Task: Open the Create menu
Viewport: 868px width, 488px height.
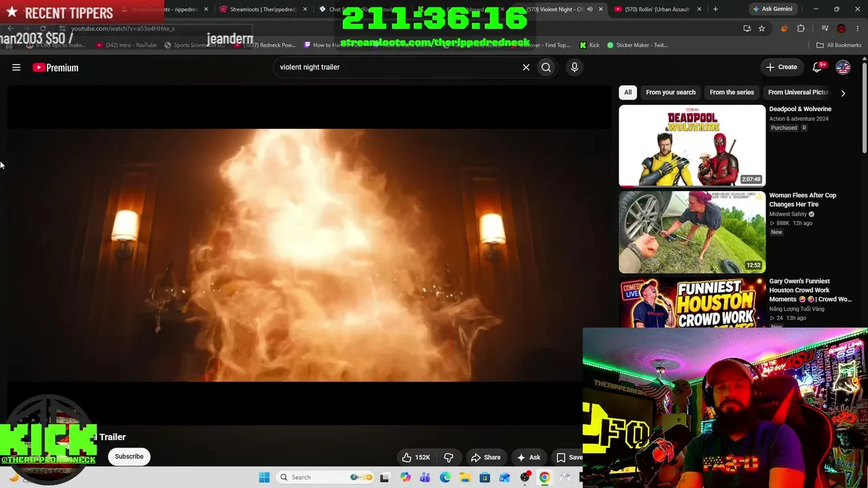Action: coord(781,67)
